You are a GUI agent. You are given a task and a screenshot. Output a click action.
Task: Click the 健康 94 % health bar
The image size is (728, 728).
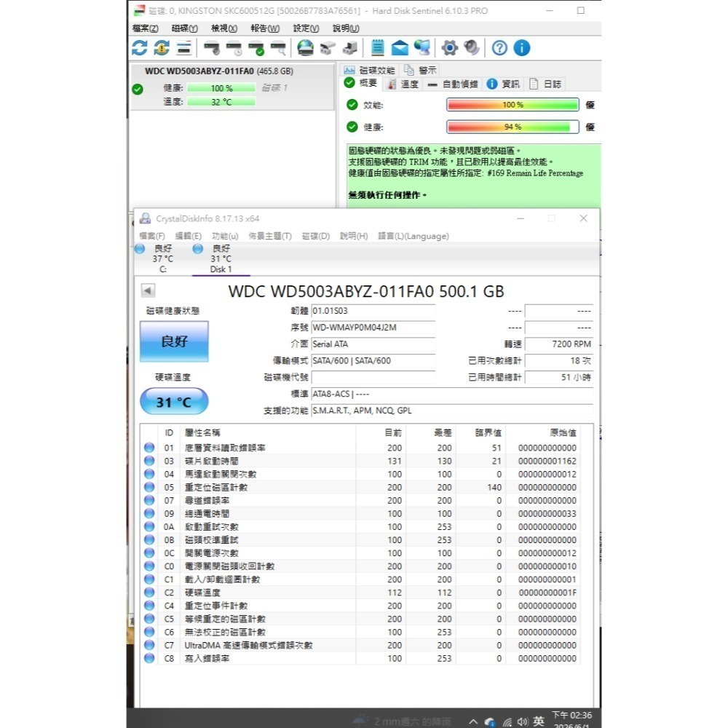coord(513,127)
